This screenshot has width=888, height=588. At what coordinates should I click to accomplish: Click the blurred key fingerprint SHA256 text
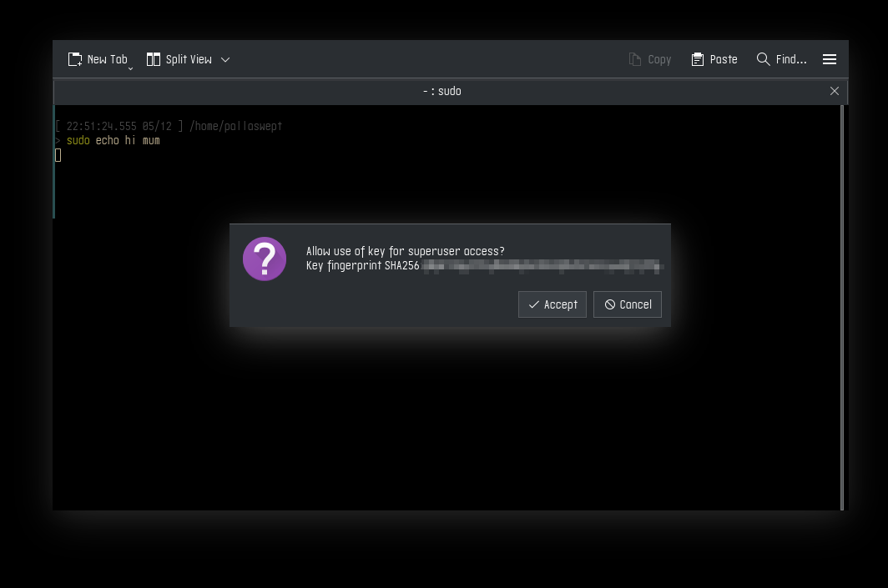541,266
